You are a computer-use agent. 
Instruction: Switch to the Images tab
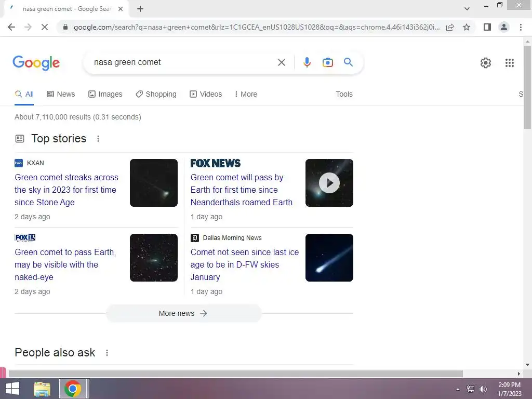(x=105, y=94)
